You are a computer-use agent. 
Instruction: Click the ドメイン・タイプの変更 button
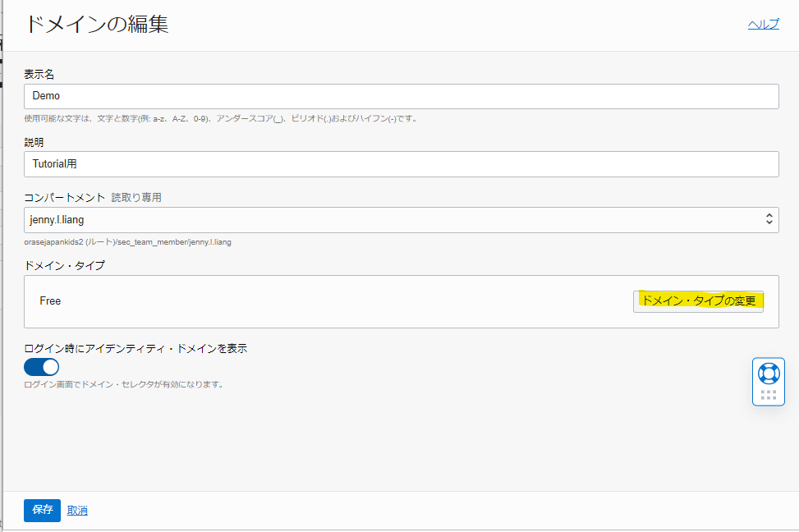[698, 301]
